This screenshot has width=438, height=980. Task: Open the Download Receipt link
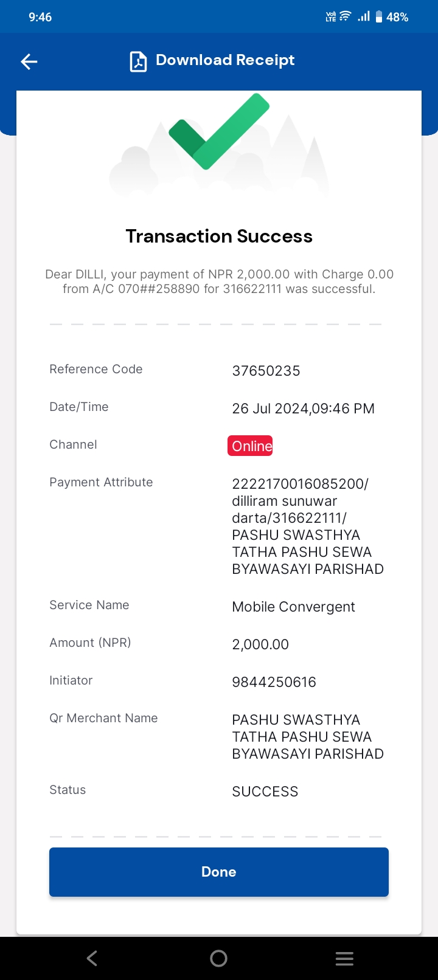pos(225,60)
